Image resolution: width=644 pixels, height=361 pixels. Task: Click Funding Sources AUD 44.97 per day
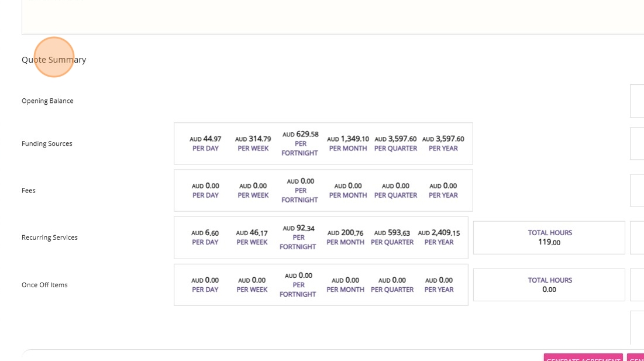205,143
